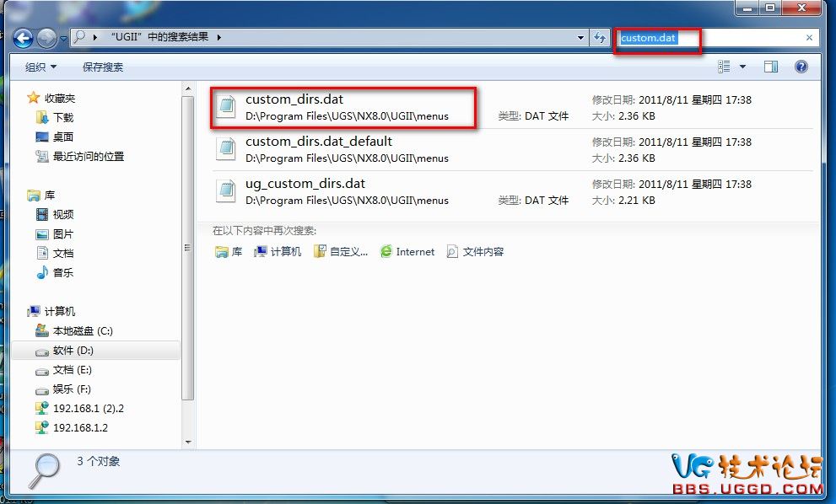
Task: Search again on Internet
Action: coord(407,251)
